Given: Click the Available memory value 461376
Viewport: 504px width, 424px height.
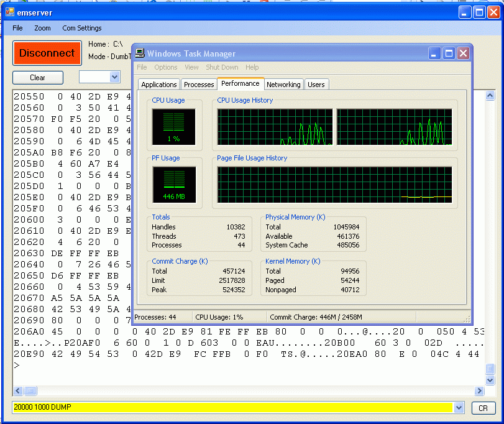Looking at the screenshot, I should (x=348, y=236).
